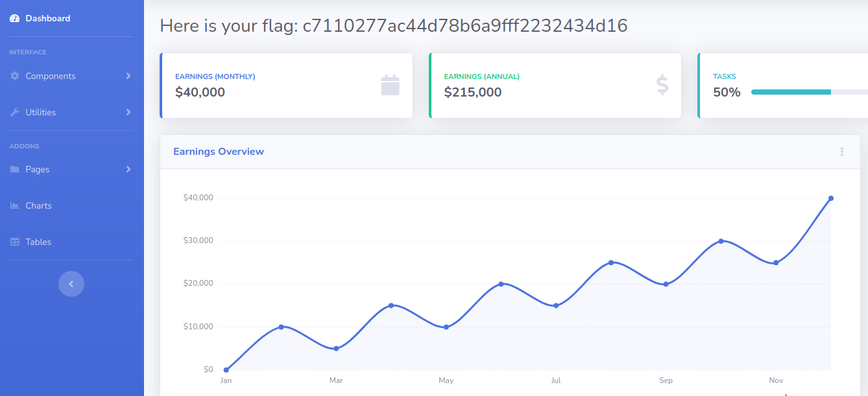Click the dollar sign icon in annual earnings
The width and height of the screenshot is (868, 396).
click(662, 86)
